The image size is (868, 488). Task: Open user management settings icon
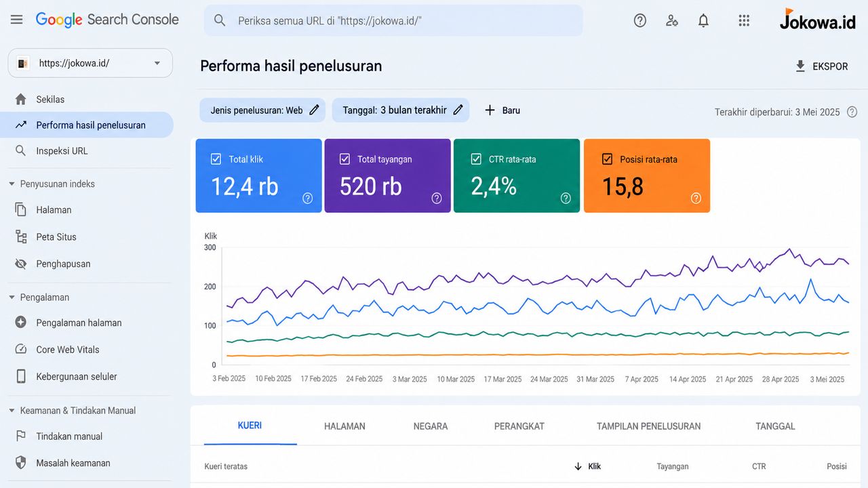click(672, 20)
